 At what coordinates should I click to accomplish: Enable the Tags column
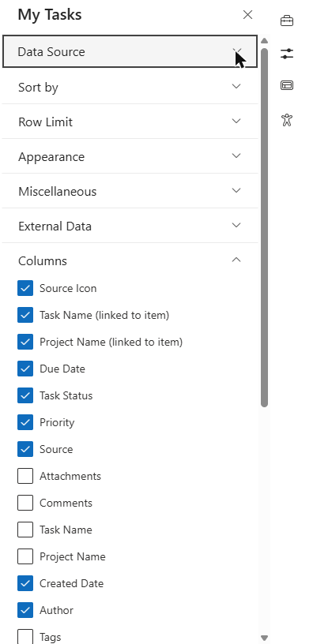(x=25, y=637)
